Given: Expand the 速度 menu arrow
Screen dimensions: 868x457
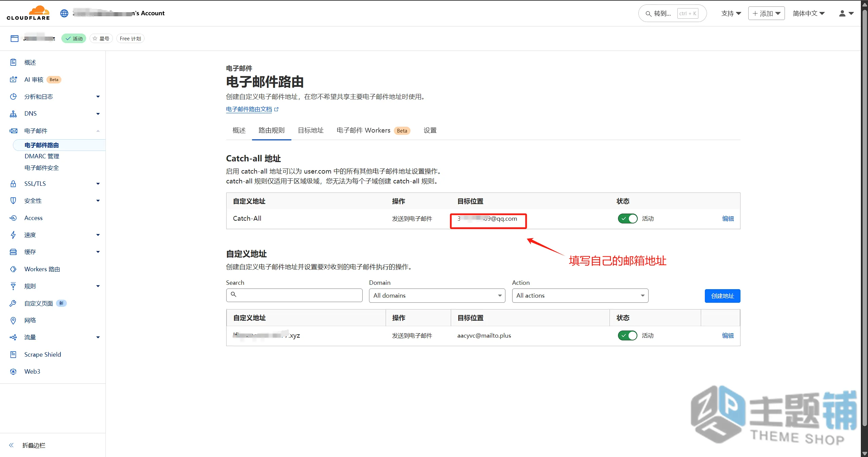Looking at the screenshot, I should [98, 235].
